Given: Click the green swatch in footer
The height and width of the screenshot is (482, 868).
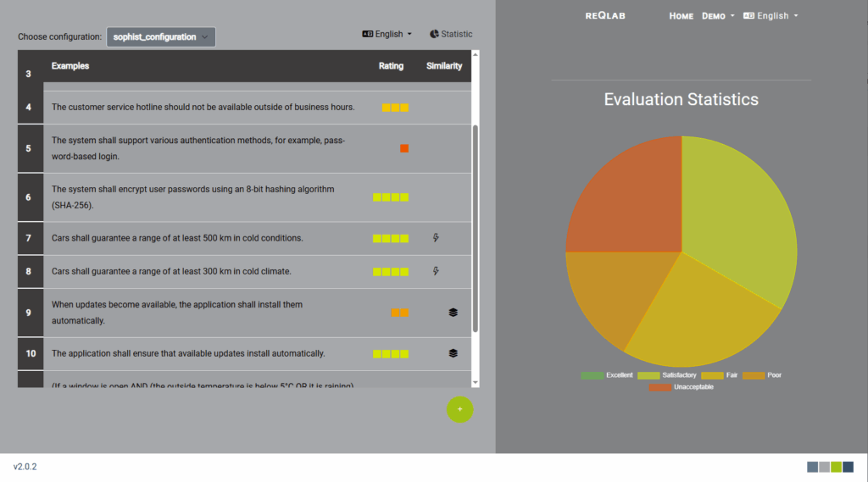Looking at the screenshot, I should pos(836,467).
